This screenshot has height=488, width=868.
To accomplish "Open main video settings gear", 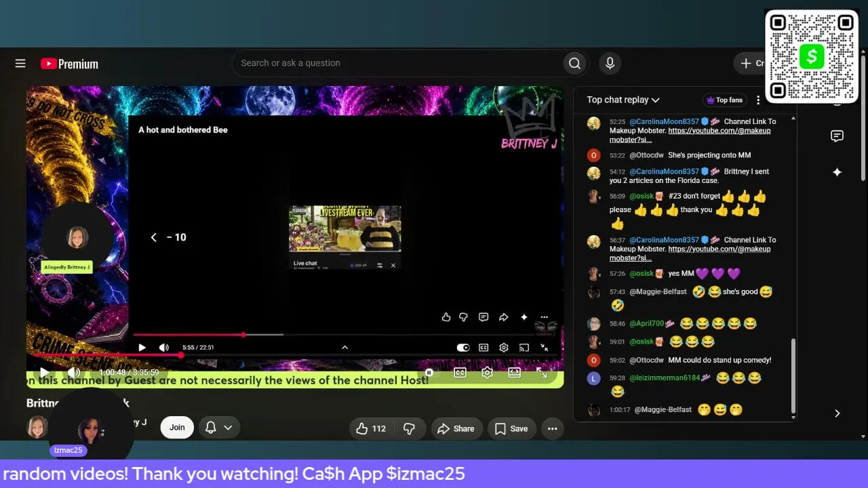I will [487, 372].
